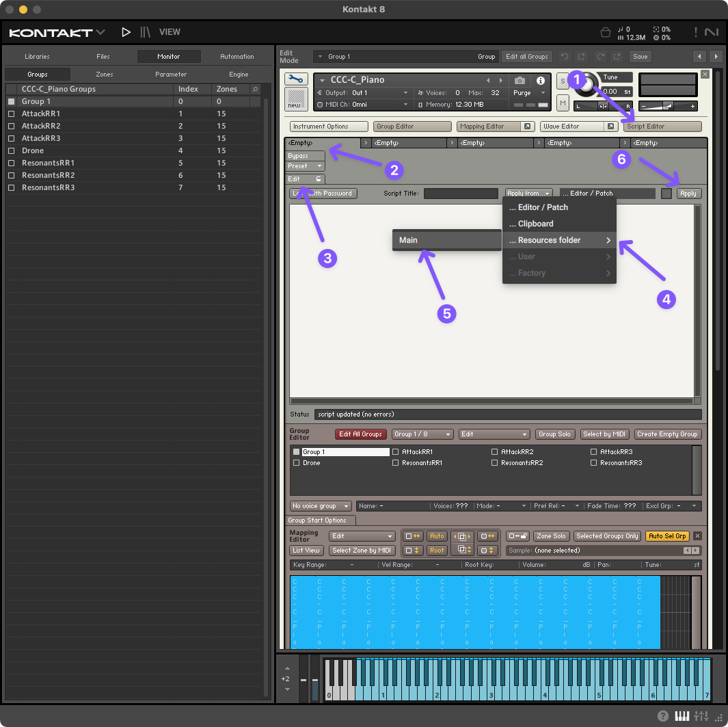Click the search icon in groups table header
This screenshot has width=728, height=727.
tap(256, 90)
